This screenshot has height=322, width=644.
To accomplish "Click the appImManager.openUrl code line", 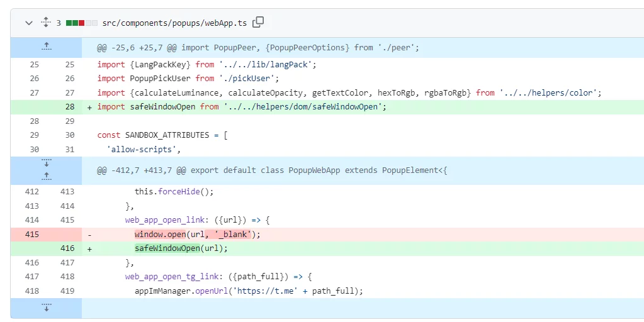I will [x=249, y=291].
